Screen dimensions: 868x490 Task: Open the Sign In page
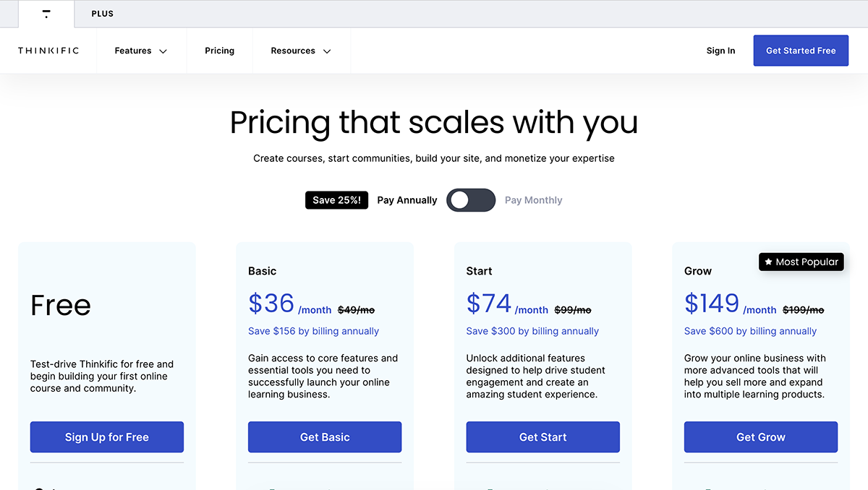720,51
